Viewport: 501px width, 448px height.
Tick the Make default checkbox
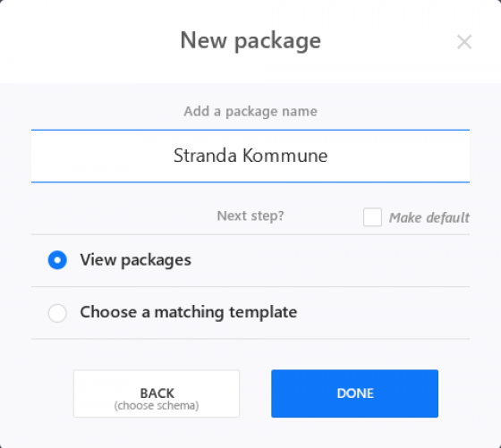coord(372,217)
